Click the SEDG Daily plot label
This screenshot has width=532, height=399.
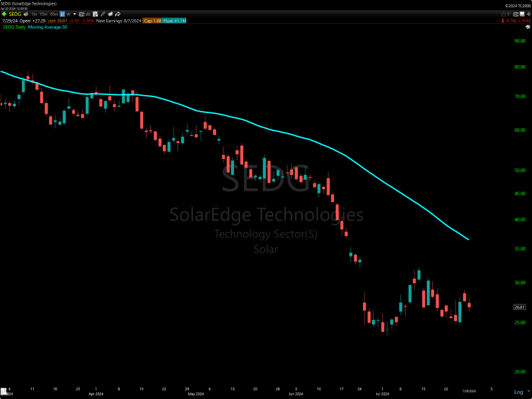pyautogui.click(x=14, y=27)
